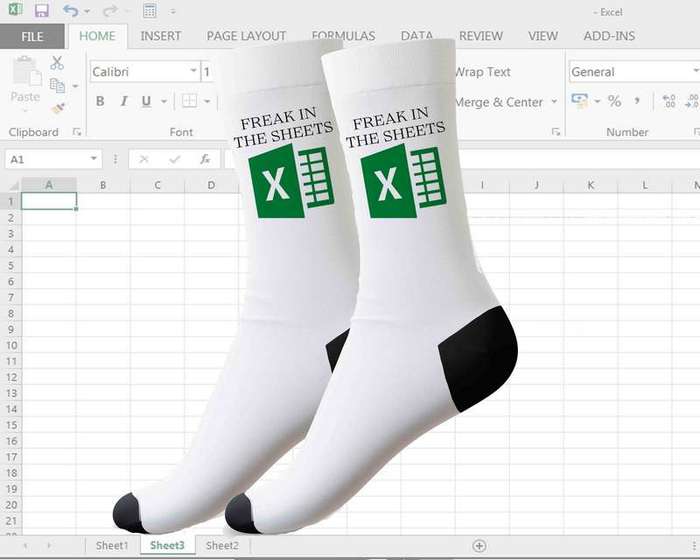The height and width of the screenshot is (560, 700).
Task: Click the previous sheet navigation arrow
Action: coord(26,545)
